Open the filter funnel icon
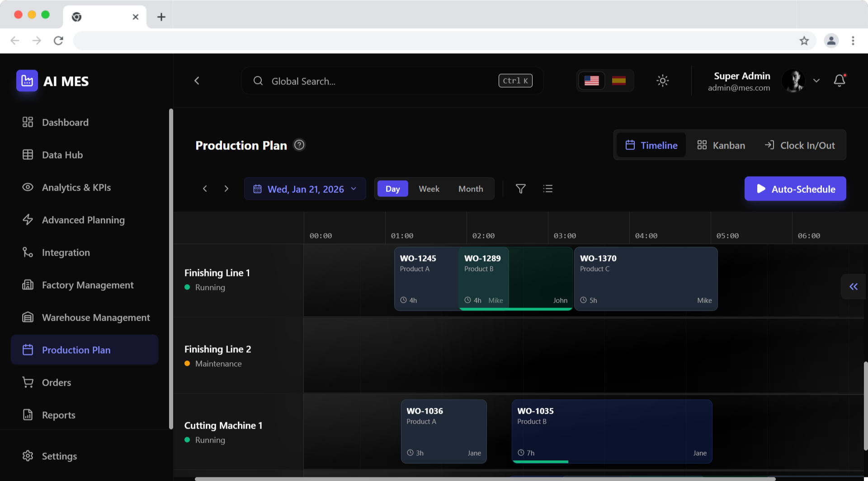The image size is (868, 481). point(521,189)
